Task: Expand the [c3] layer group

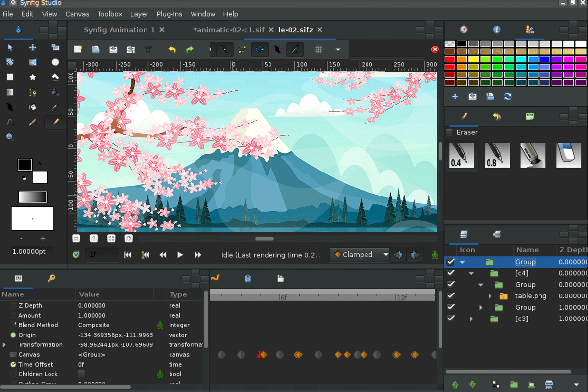Action: 471,318
